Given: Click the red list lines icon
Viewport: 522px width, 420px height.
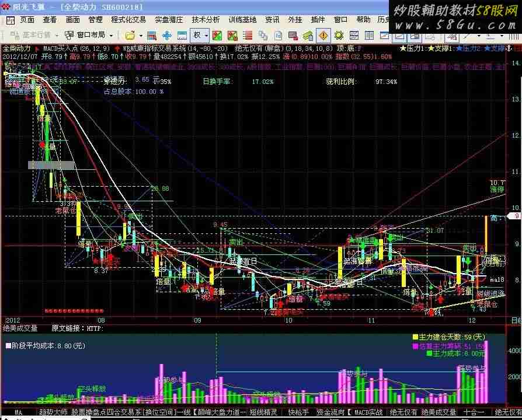Looking at the screenshot, I should [248, 36].
